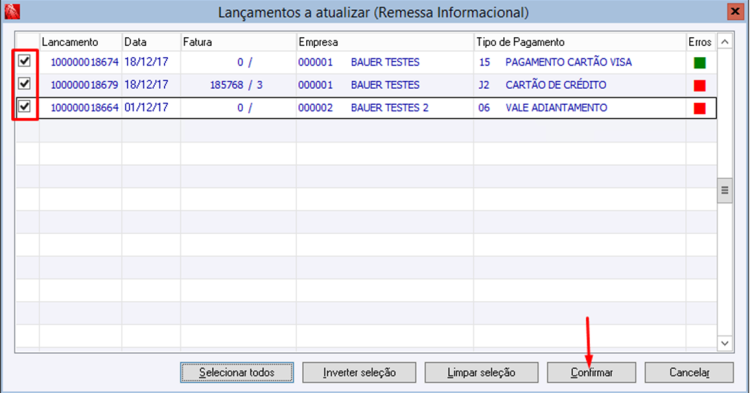Viewport: 750px width, 393px height.
Task: Click the red Erros indicator for VALE ADIANTAMENTO
Action: (x=700, y=109)
